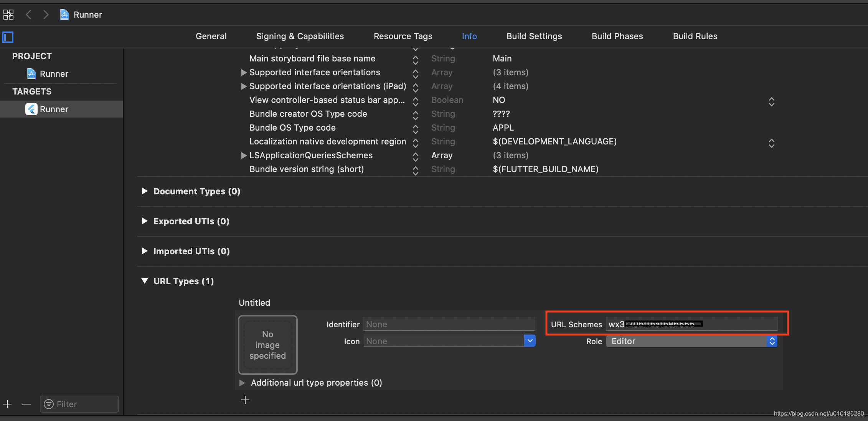
Task: Click the stepper for View controller-based status bar value
Action: [x=771, y=101]
